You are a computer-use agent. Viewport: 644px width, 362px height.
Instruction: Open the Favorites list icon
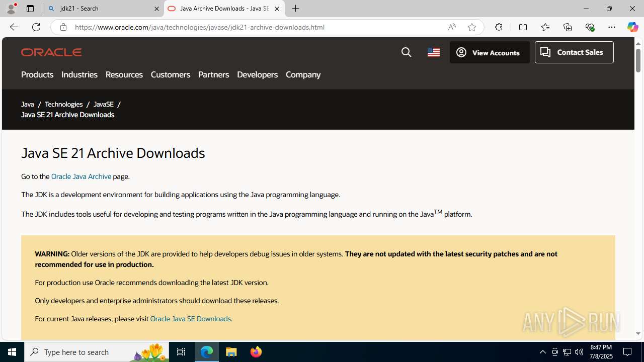[545, 27]
